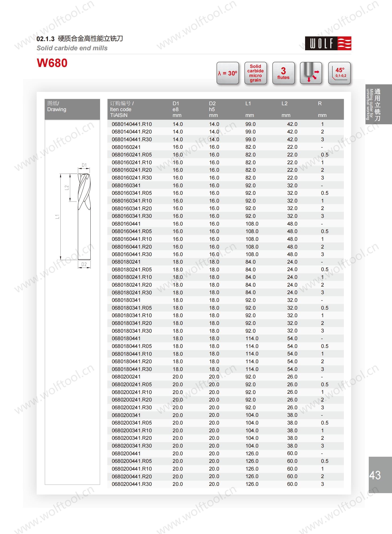
Task: Click the W680 series title
Action: point(52,63)
